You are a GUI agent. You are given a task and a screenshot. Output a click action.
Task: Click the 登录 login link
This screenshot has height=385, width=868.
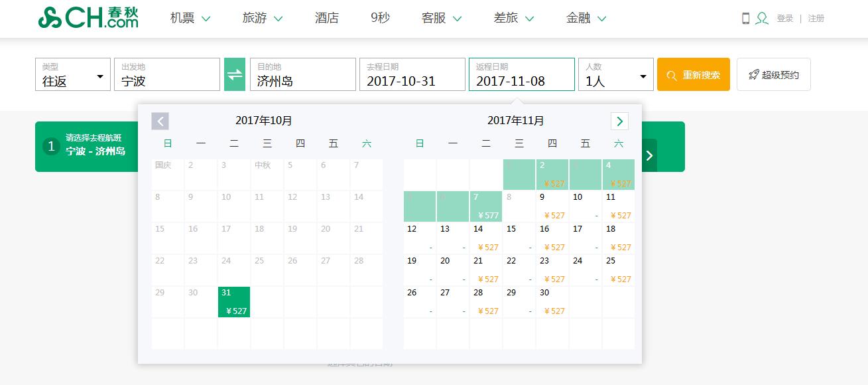[x=785, y=19]
